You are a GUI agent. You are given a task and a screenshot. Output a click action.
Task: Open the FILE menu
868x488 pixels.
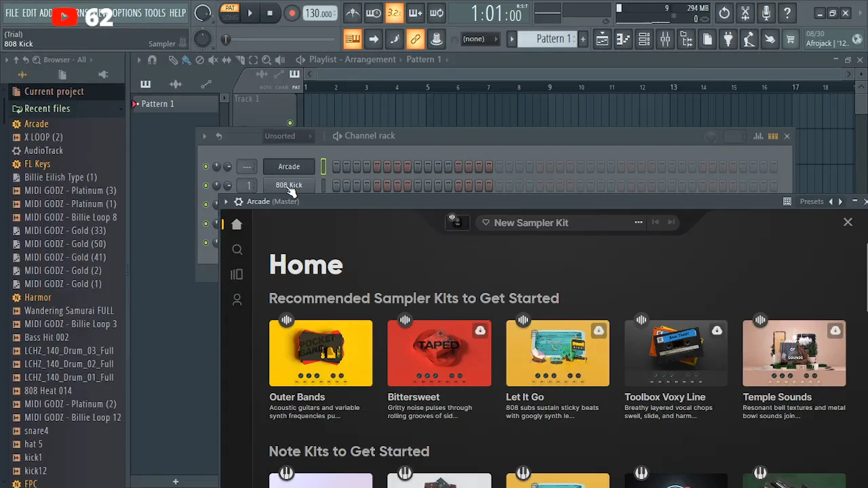pos(12,13)
